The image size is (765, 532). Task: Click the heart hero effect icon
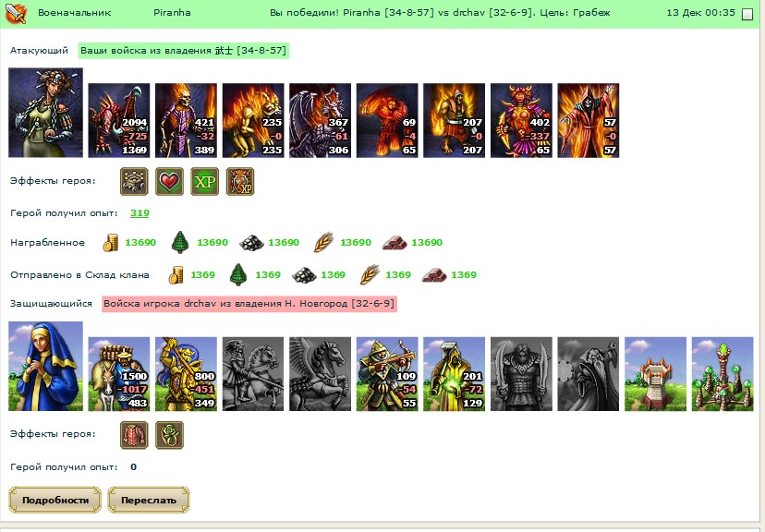pyautogui.click(x=169, y=181)
